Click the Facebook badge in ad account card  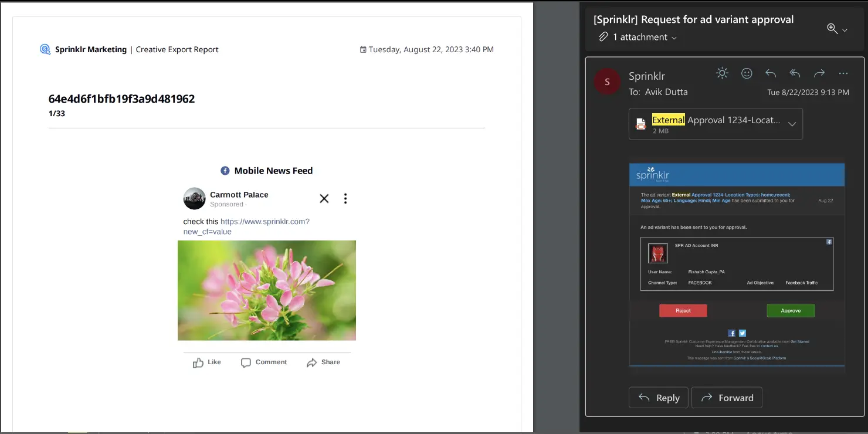[x=829, y=242]
